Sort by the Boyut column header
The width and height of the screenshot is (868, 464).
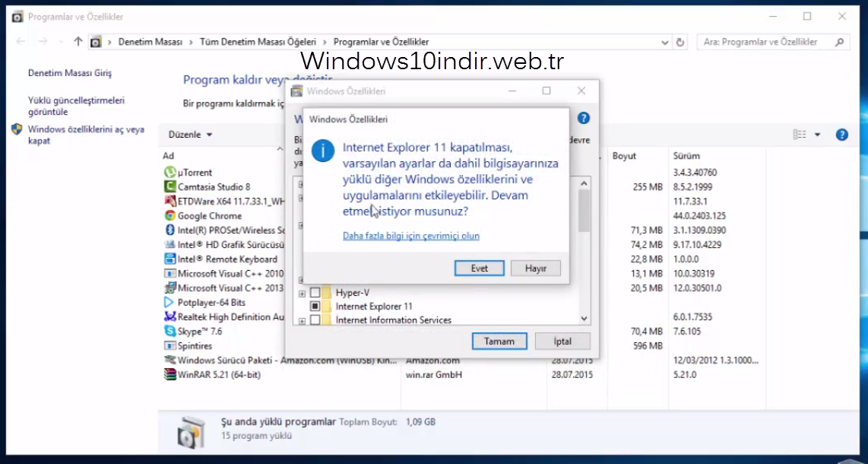click(624, 156)
